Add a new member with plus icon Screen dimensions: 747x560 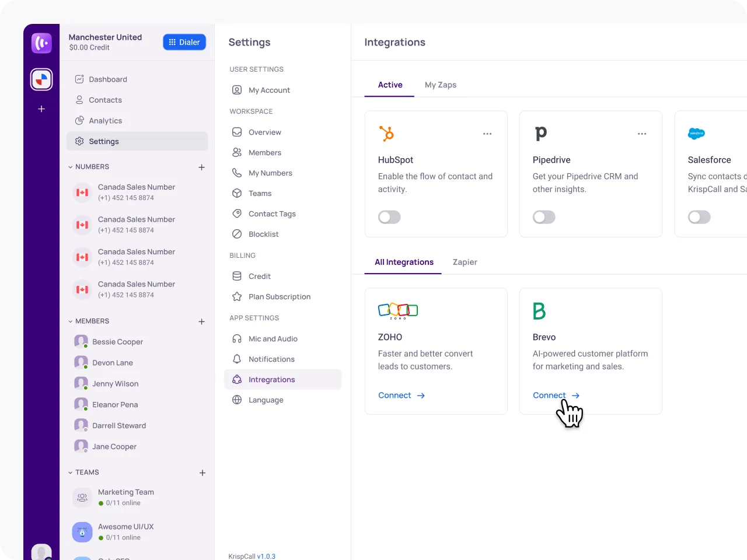click(x=202, y=322)
